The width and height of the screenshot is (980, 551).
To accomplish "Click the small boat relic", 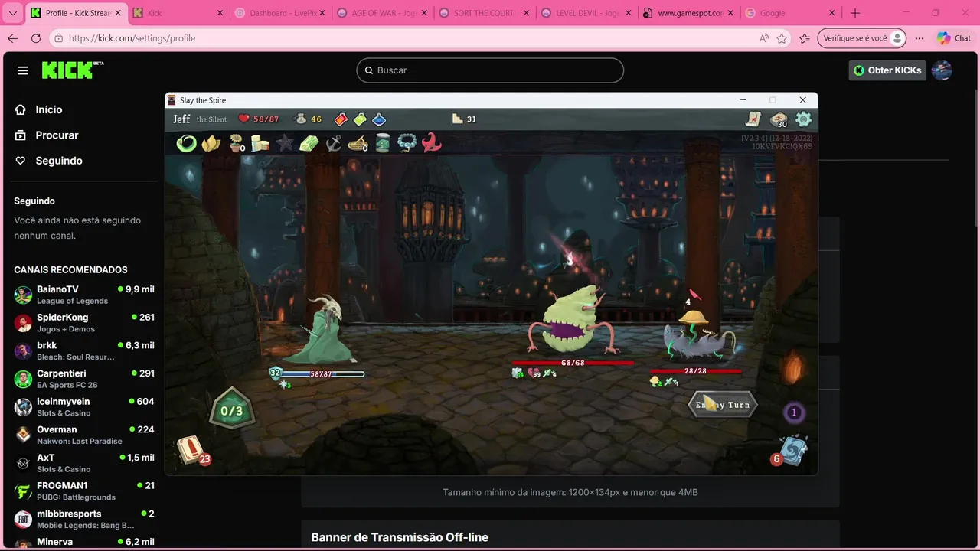I will pyautogui.click(x=358, y=143).
